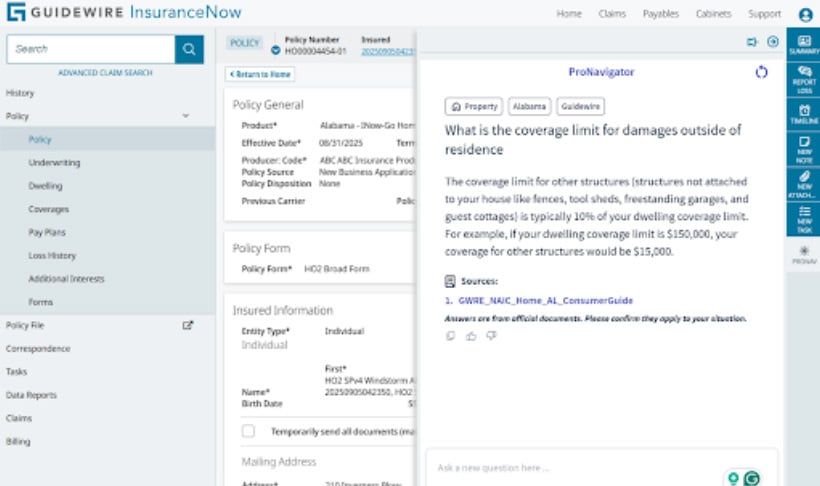This screenshot has height=486, width=820.
Task: Click the green Grammarly icon in question box
Action: pyautogui.click(x=751, y=478)
